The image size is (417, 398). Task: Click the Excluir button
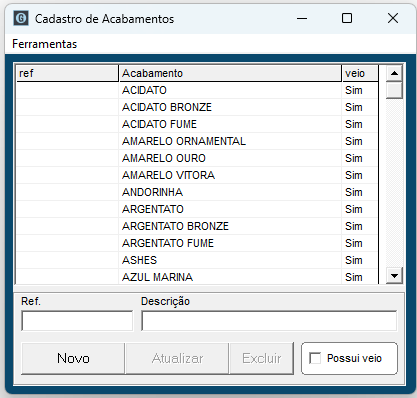[x=262, y=358]
